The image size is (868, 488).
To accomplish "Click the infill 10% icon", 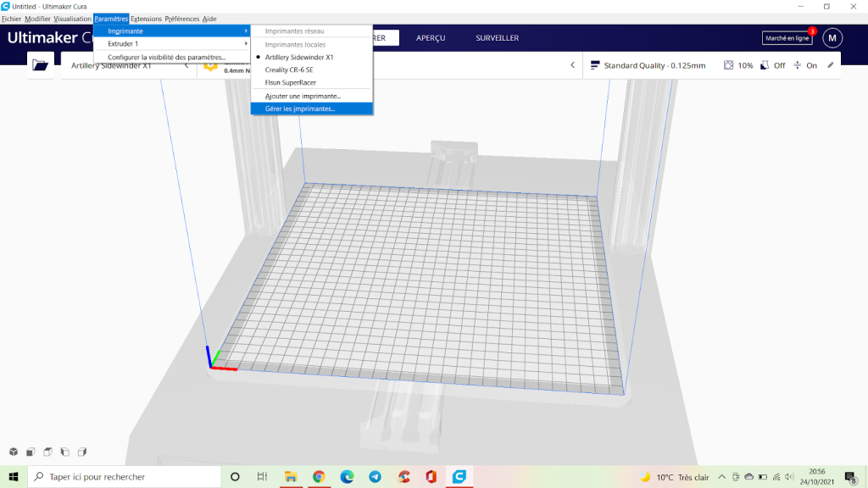I will pos(728,65).
